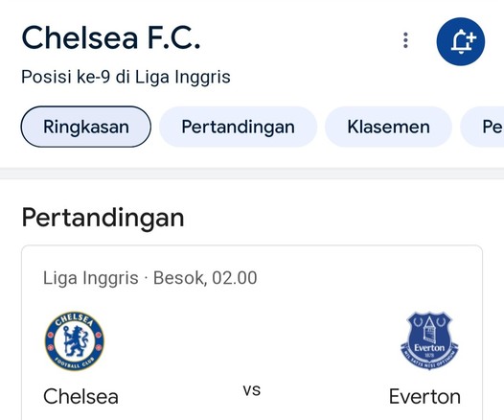Tap the Everton club crest
Image resolution: width=504 pixels, height=420 pixels.
429,340
